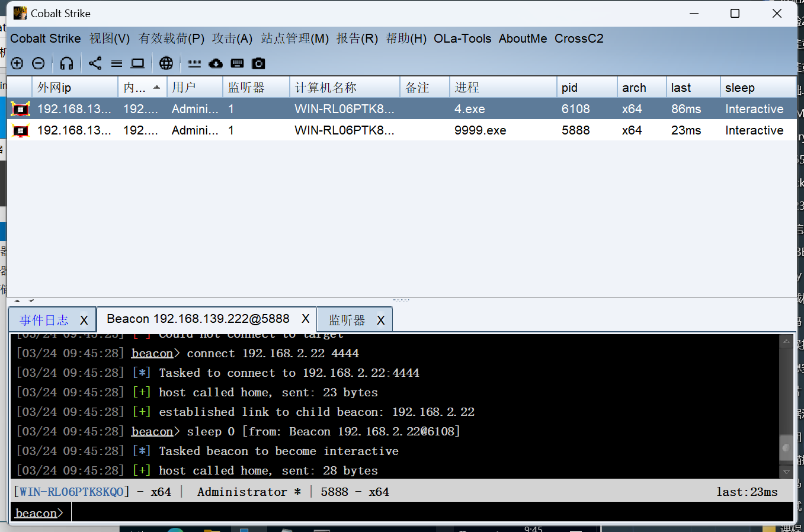Open screenshots camera icon

258,63
